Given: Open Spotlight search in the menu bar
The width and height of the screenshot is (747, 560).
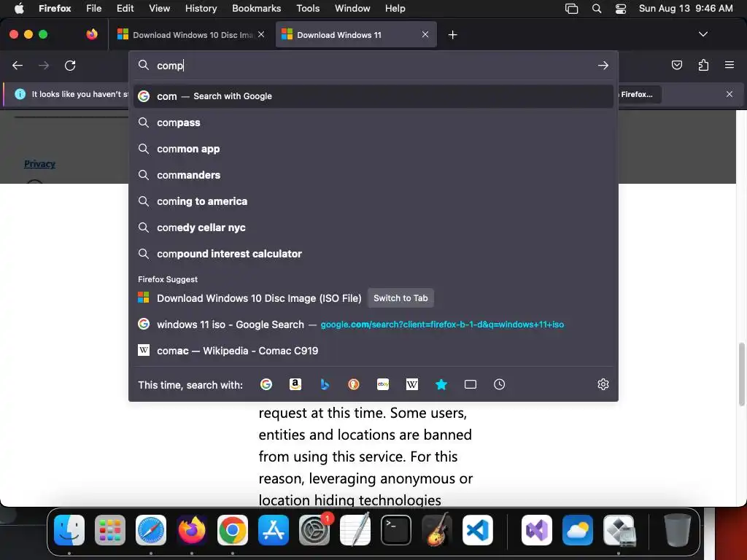Looking at the screenshot, I should pos(597,9).
